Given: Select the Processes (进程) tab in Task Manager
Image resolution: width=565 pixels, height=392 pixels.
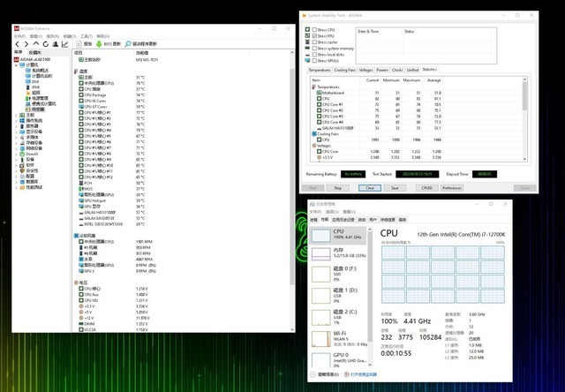Looking at the screenshot, I should tap(314, 220).
